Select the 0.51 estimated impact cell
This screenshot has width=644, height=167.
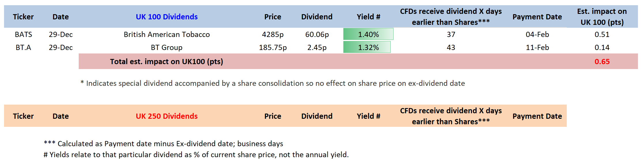click(602, 34)
